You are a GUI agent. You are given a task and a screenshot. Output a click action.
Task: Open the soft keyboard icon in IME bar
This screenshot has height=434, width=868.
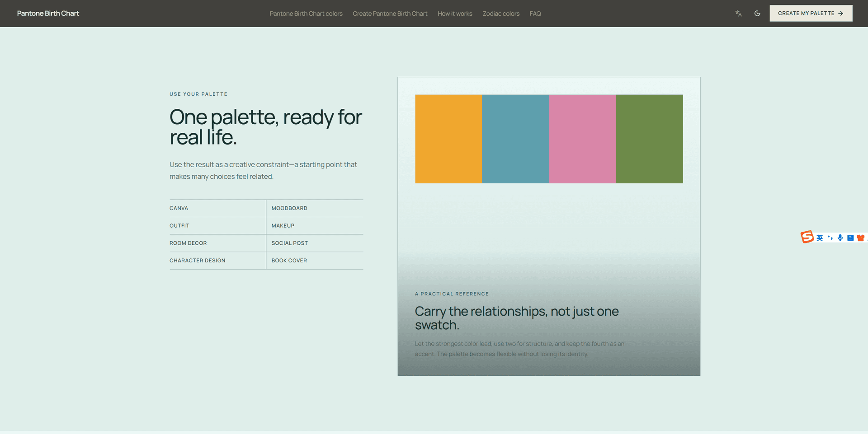click(850, 238)
